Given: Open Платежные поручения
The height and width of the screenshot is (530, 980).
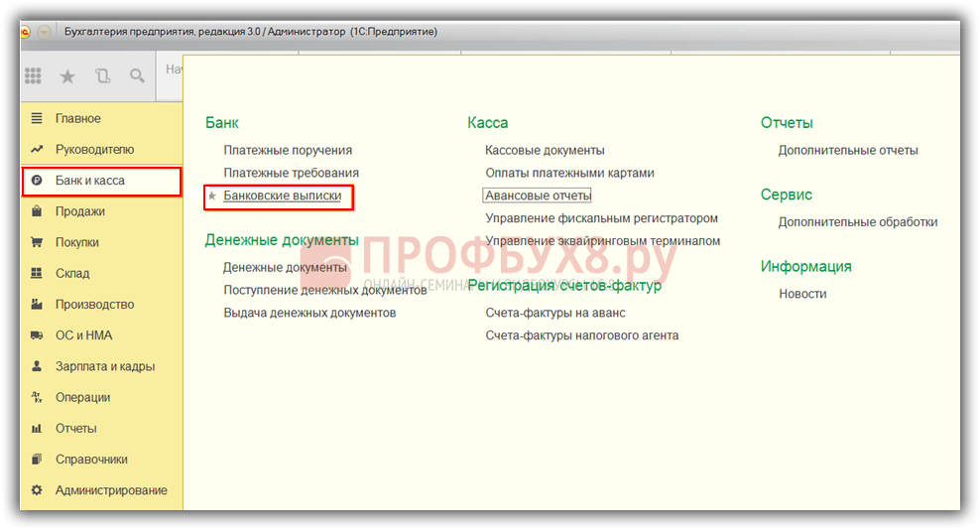Looking at the screenshot, I should [288, 150].
